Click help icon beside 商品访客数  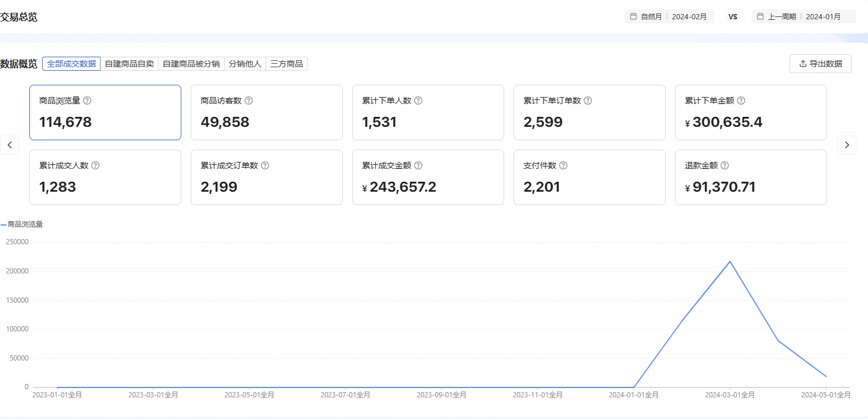click(x=249, y=101)
